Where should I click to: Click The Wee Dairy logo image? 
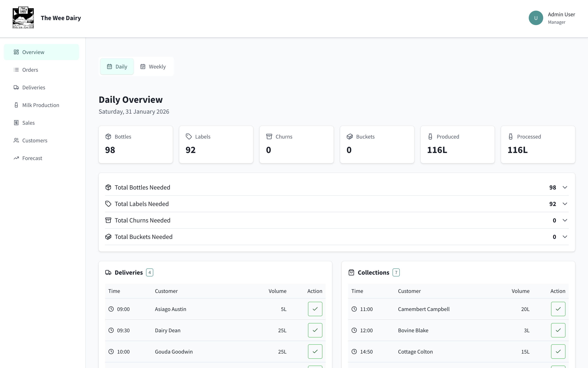click(x=23, y=18)
